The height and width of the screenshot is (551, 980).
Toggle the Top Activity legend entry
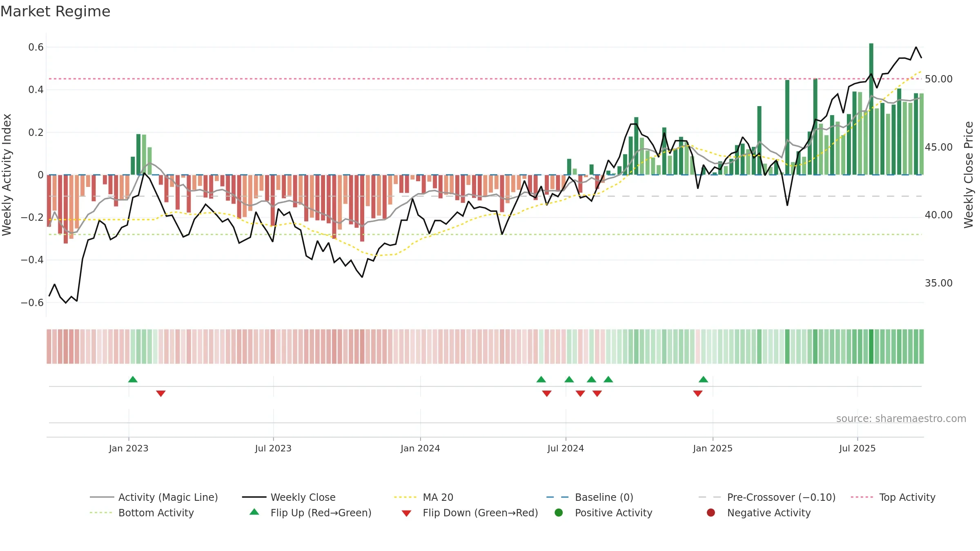[x=893, y=497]
